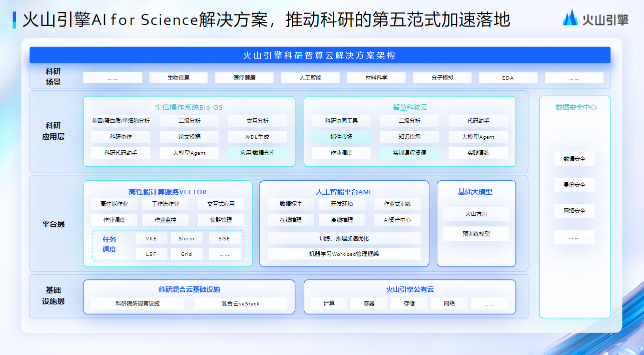Select the Grid scheduler box
The image size is (644, 355).
coord(186,254)
